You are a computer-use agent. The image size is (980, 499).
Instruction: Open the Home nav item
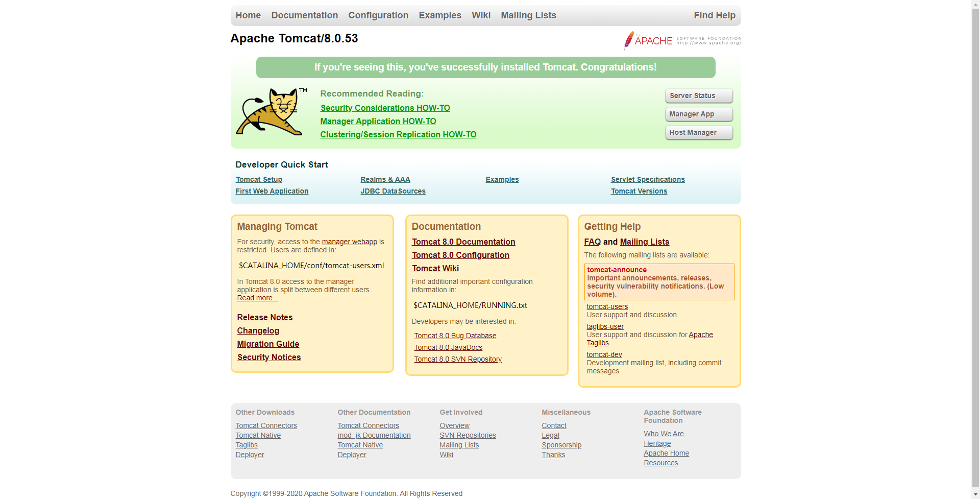[x=248, y=15]
